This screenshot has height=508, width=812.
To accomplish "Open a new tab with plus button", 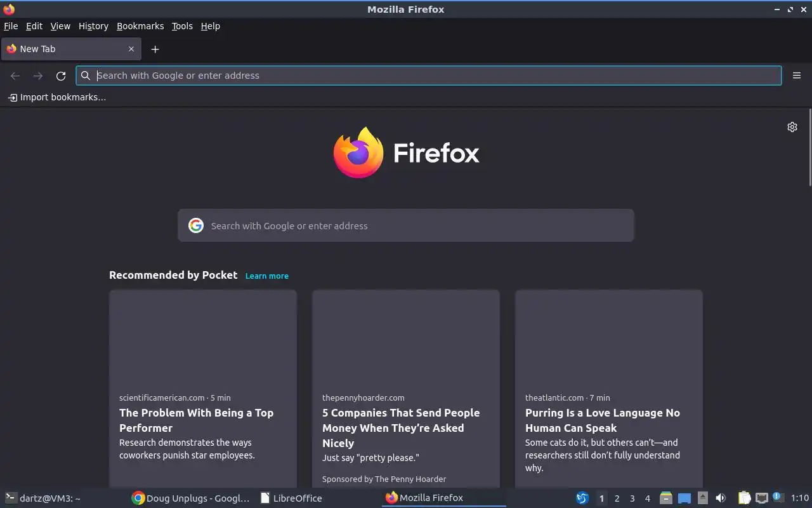I will (155, 49).
